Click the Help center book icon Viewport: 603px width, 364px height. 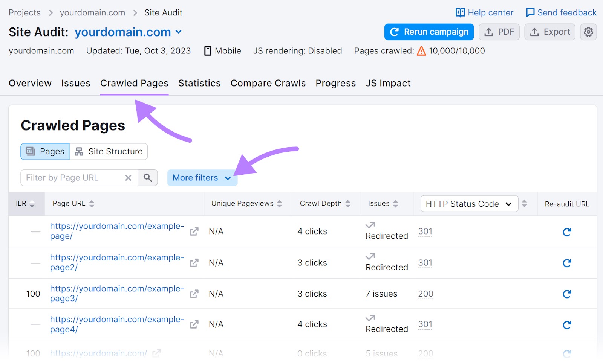click(x=460, y=12)
